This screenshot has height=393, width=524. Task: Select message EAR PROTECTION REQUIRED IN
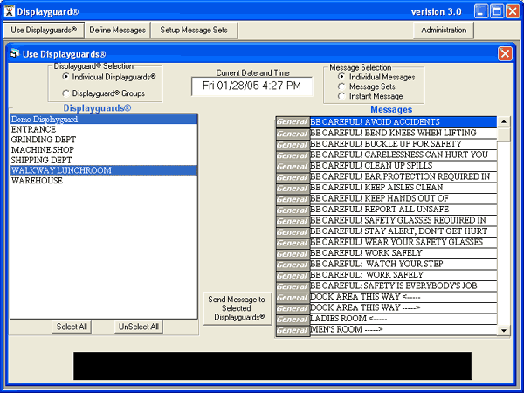click(403, 176)
